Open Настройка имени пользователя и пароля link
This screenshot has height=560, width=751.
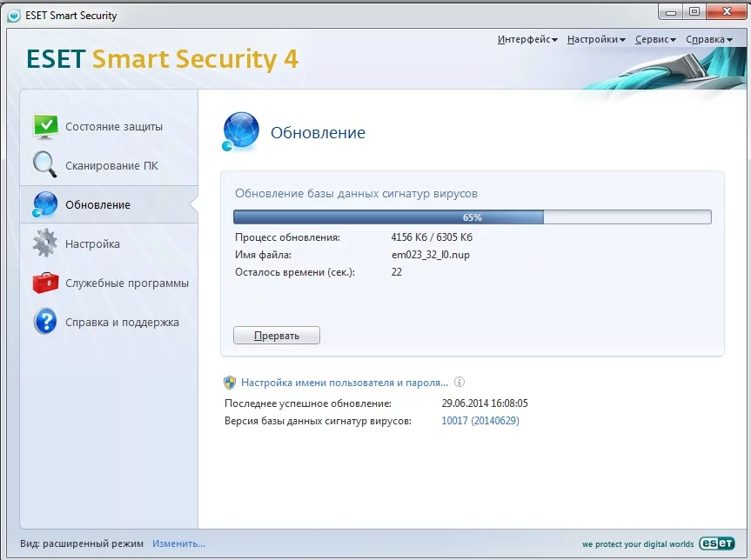tap(345, 383)
